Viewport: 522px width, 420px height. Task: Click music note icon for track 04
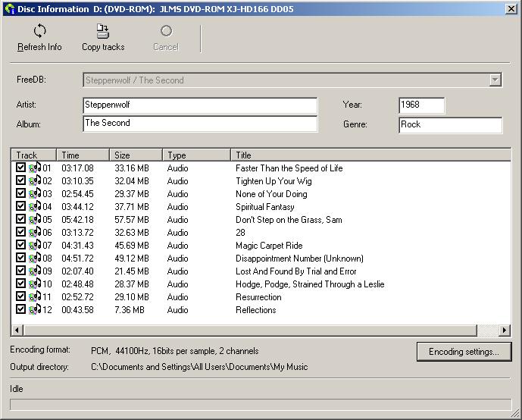pos(35,206)
